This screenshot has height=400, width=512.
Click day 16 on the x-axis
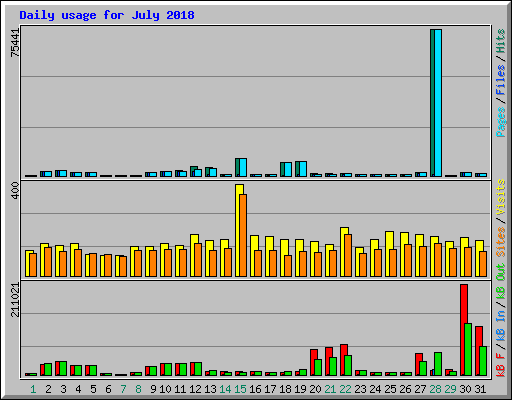pos(255,389)
